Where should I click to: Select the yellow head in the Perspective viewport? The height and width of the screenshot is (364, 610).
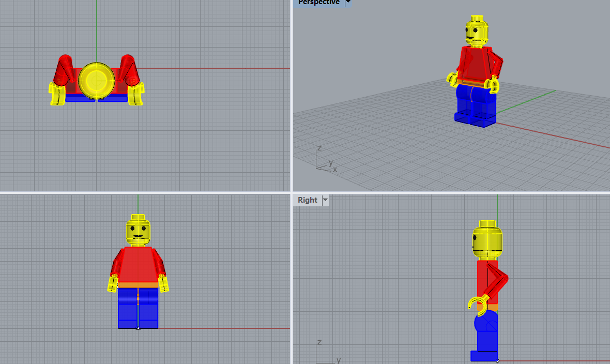click(x=477, y=31)
